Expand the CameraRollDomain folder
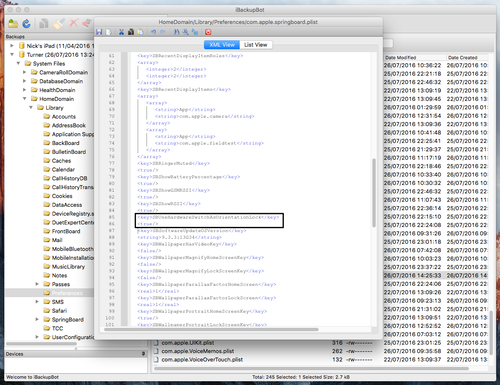 (x=24, y=72)
